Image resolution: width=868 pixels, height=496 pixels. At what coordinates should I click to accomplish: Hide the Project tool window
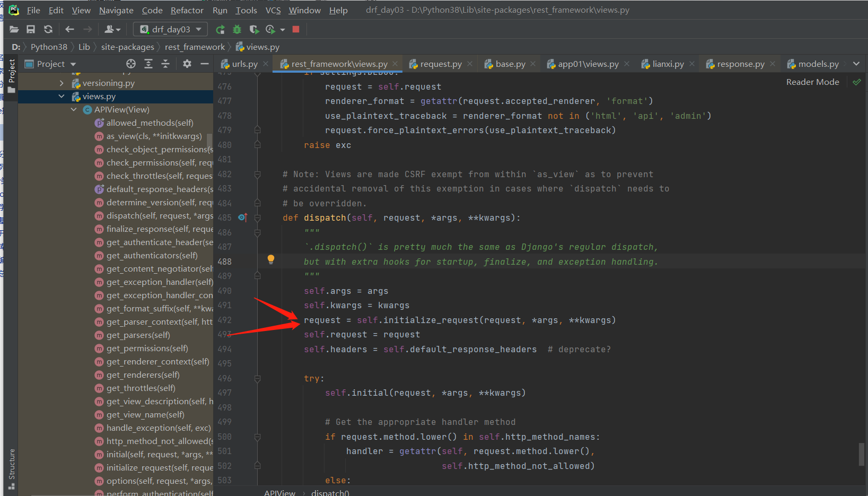(205, 64)
